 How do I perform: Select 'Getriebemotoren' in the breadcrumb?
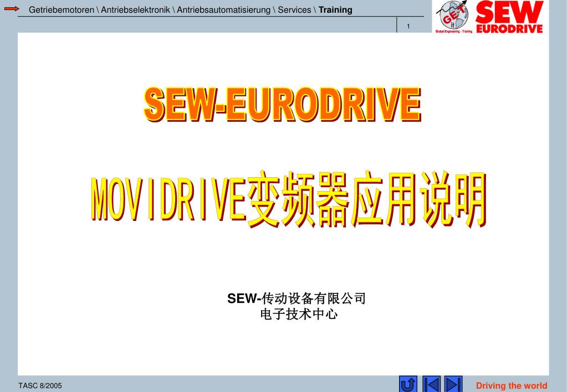62,10
